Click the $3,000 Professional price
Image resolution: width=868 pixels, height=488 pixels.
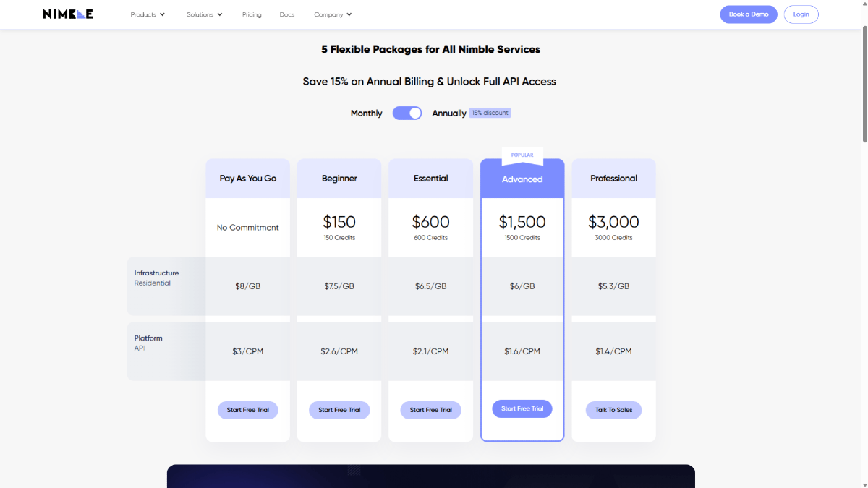(614, 222)
